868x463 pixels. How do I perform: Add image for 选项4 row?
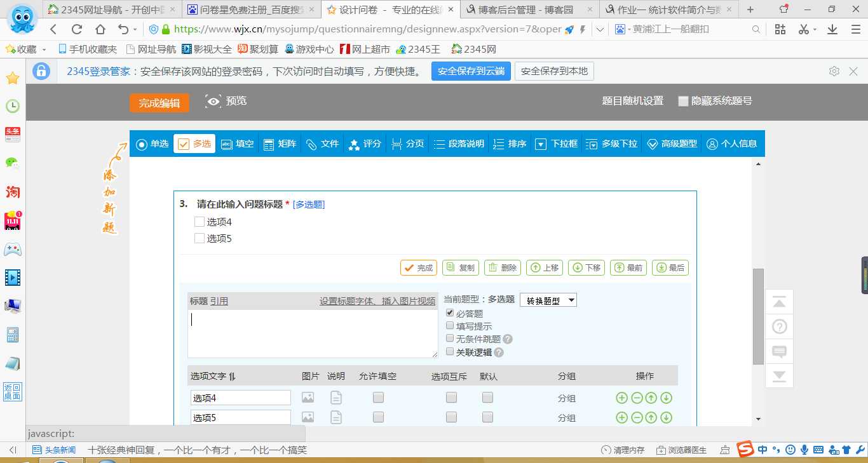tap(308, 398)
